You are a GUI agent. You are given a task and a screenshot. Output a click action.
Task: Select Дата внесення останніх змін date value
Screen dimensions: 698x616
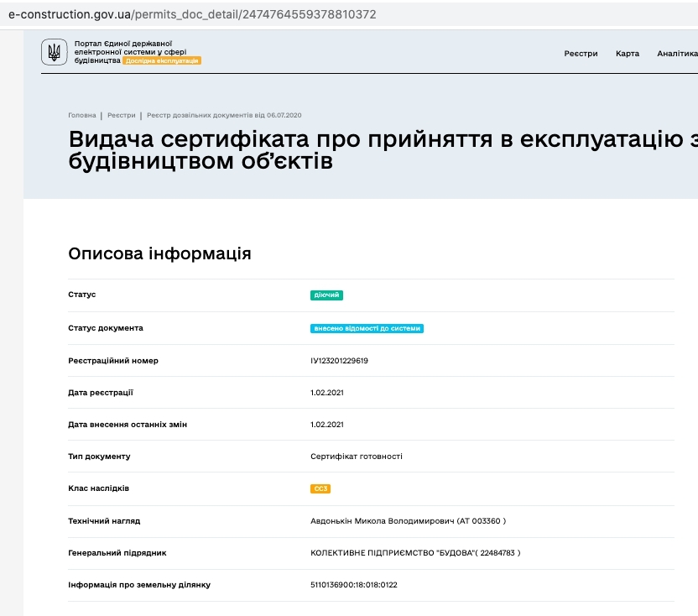[x=326, y=425]
